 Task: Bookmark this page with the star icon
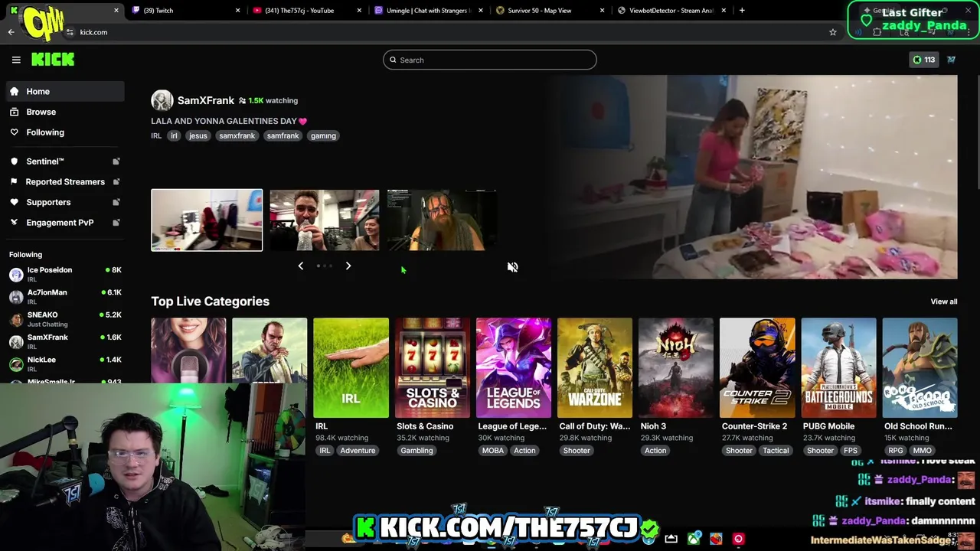click(x=833, y=32)
